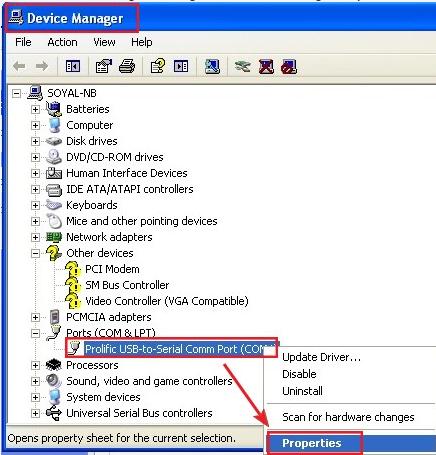Click the Properties toolbar icon
The image size is (436, 455).
pos(104,66)
